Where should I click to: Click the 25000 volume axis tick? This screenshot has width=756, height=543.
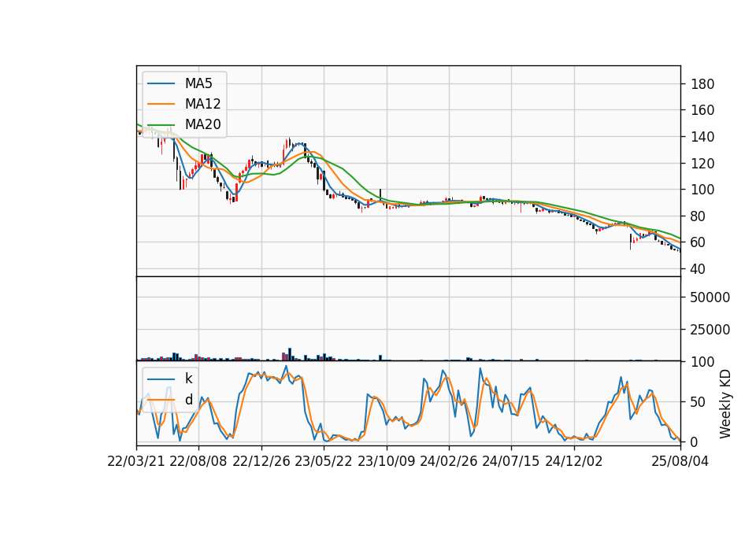(x=710, y=330)
